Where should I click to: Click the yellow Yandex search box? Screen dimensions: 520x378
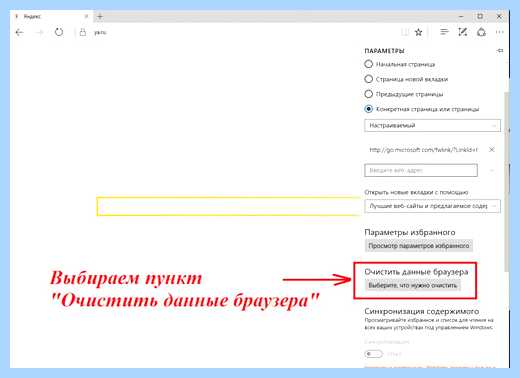click(229, 206)
